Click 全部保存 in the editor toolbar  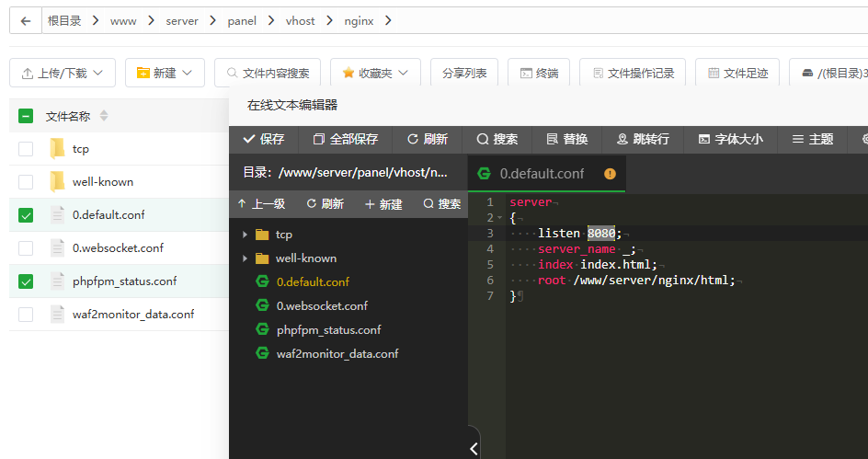[x=346, y=139]
